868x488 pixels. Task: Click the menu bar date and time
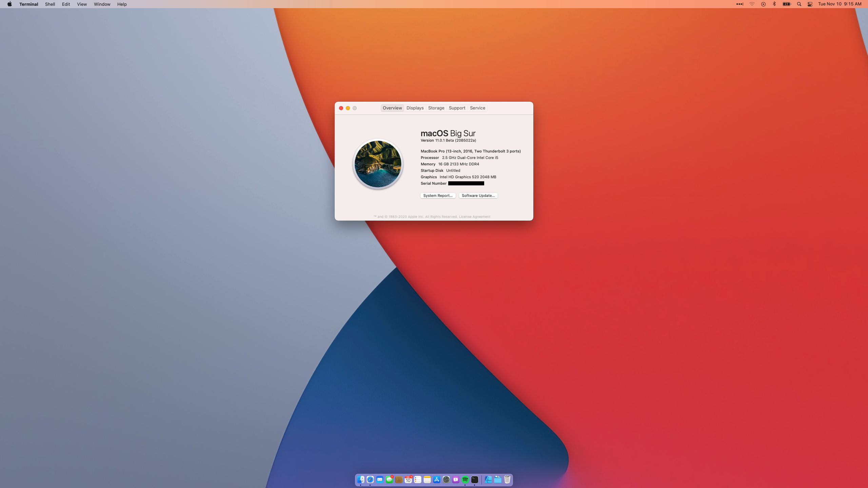pyautogui.click(x=840, y=4)
